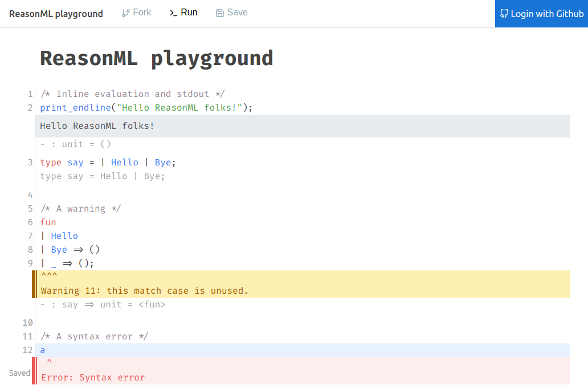The width and height of the screenshot is (588, 385).
Task: Save the playground with Save label
Action: (x=238, y=13)
